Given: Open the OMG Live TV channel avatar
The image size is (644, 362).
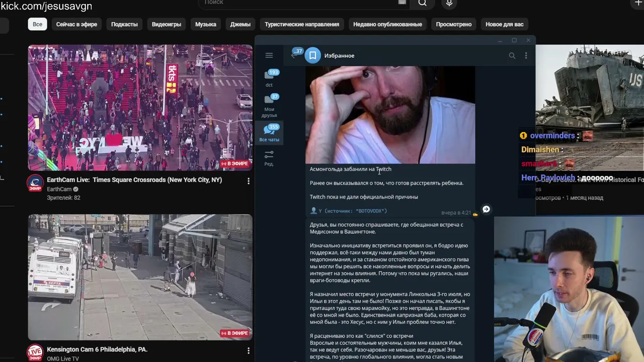Looking at the screenshot, I should [35, 352].
